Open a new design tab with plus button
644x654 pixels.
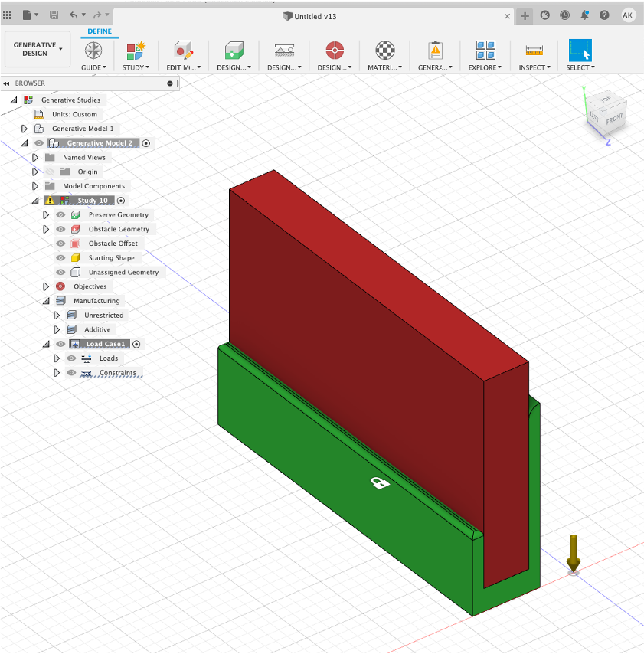coord(525,16)
